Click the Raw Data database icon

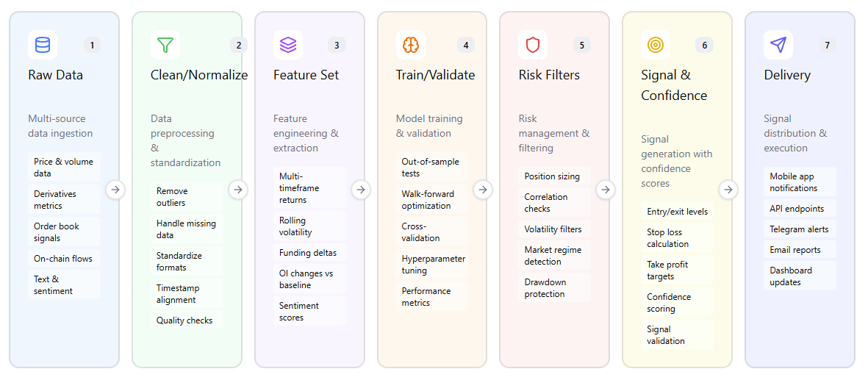43,45
